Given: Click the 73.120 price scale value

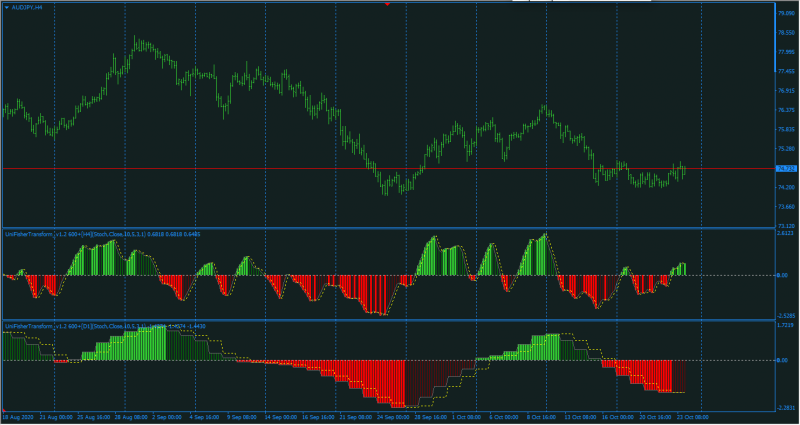Looking at the screenshot, I should point(786,226).
